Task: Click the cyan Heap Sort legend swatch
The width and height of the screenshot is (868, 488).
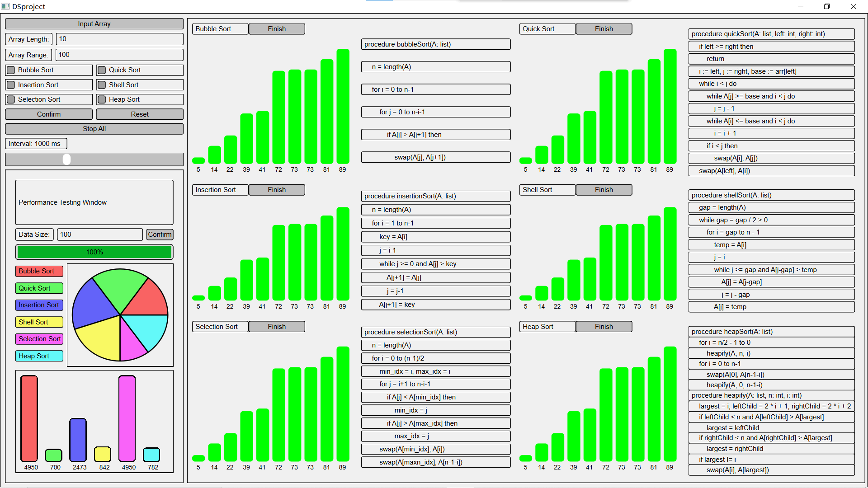Action: coord(39,356)
